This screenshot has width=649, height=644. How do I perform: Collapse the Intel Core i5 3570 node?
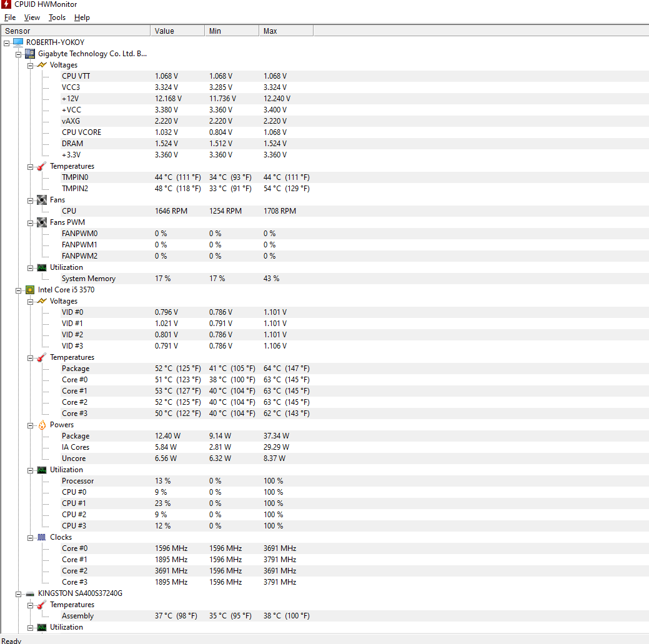coord(18,290)
